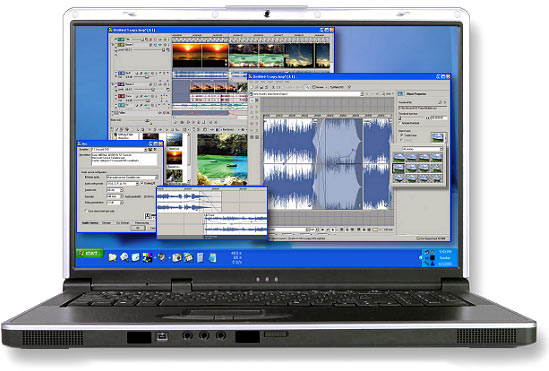Viewport: 549px width, 371px height.
Task: Open the sample rate dropdown in dialog
Action: click(115, 190)
